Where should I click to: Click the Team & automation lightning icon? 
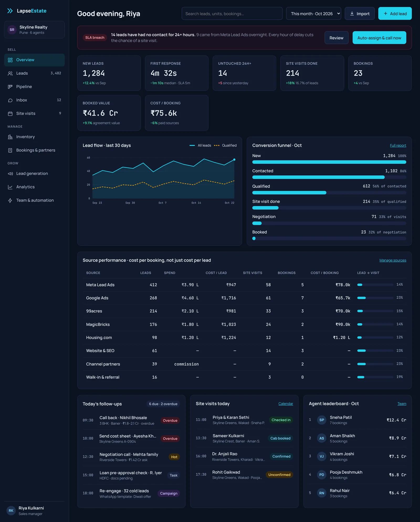pos(10,200)
